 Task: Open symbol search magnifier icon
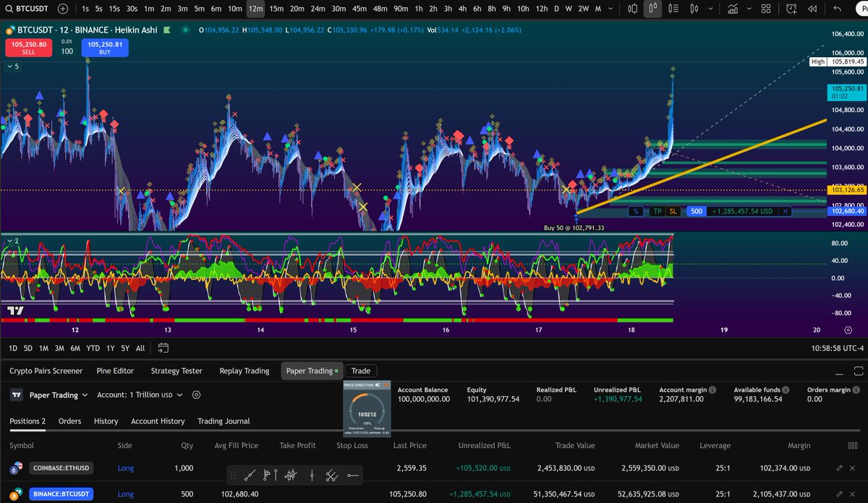[9, 9]
